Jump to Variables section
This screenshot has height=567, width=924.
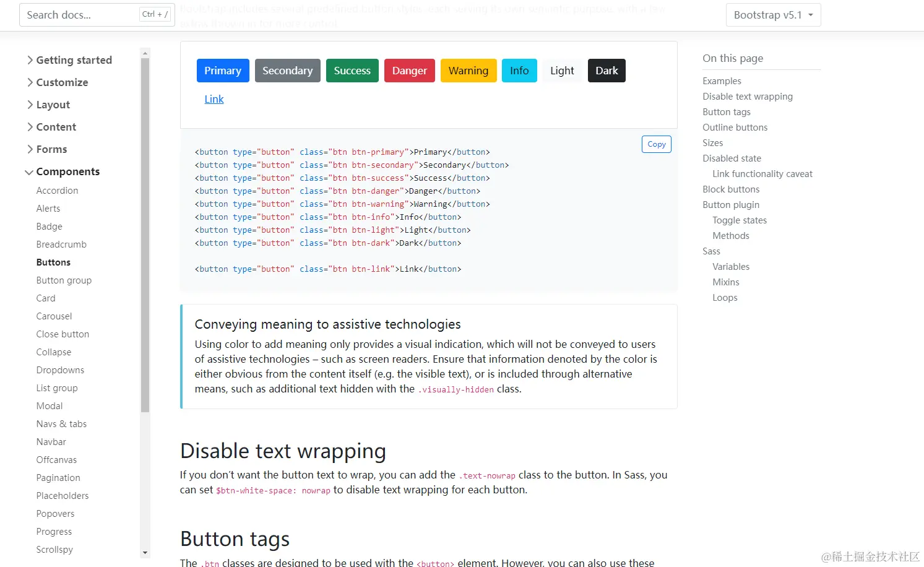coord(731,267)
